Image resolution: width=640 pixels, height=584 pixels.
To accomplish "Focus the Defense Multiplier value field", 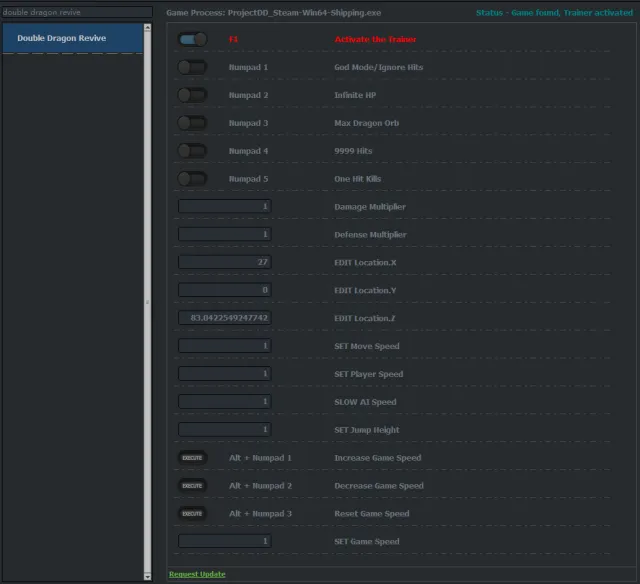I will pos(225,235).
